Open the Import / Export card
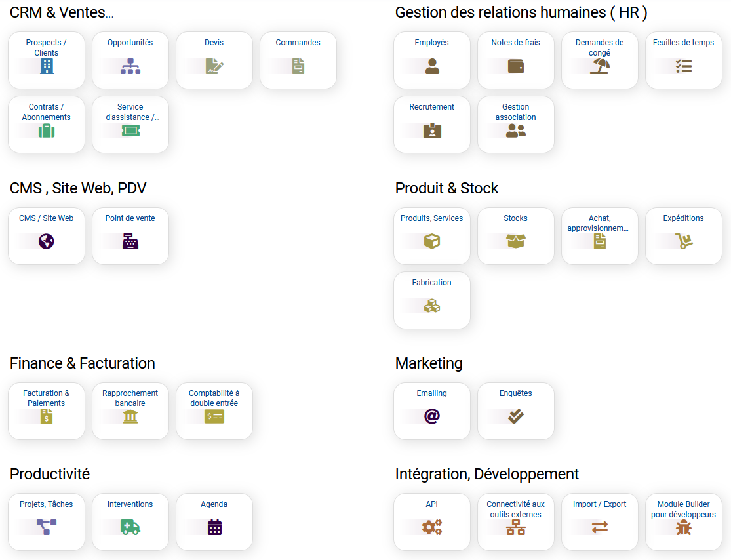The width and height of the screenshot is (731, 560). pos(600,521)
